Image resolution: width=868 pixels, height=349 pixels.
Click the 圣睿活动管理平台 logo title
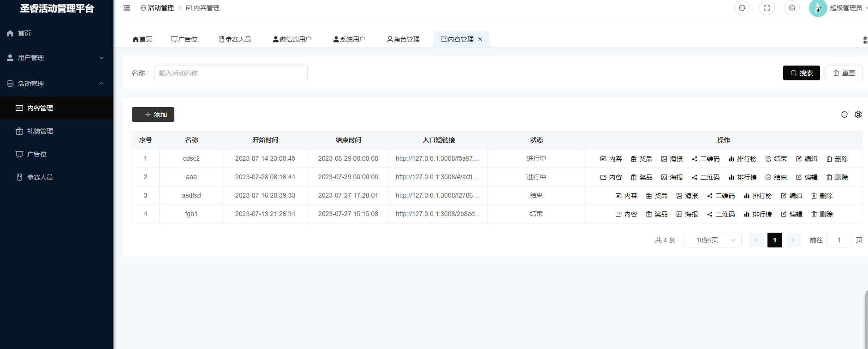pos(57,8)
